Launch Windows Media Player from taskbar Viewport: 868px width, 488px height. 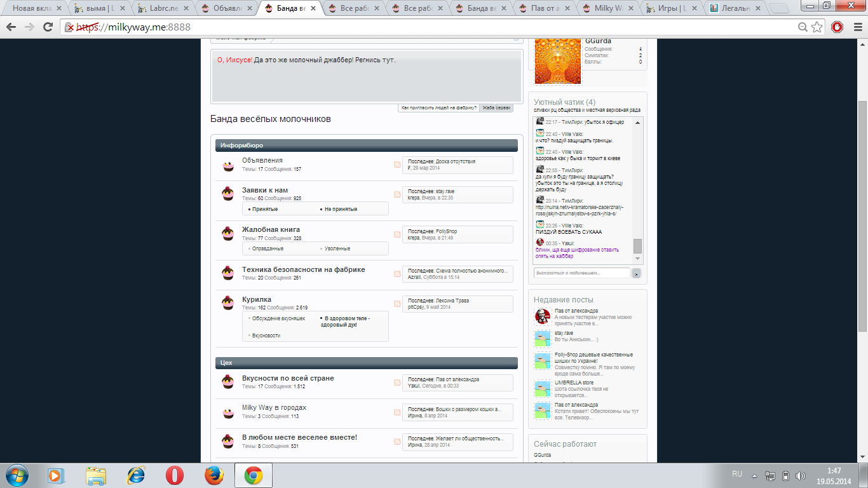(x=56, y=475)
